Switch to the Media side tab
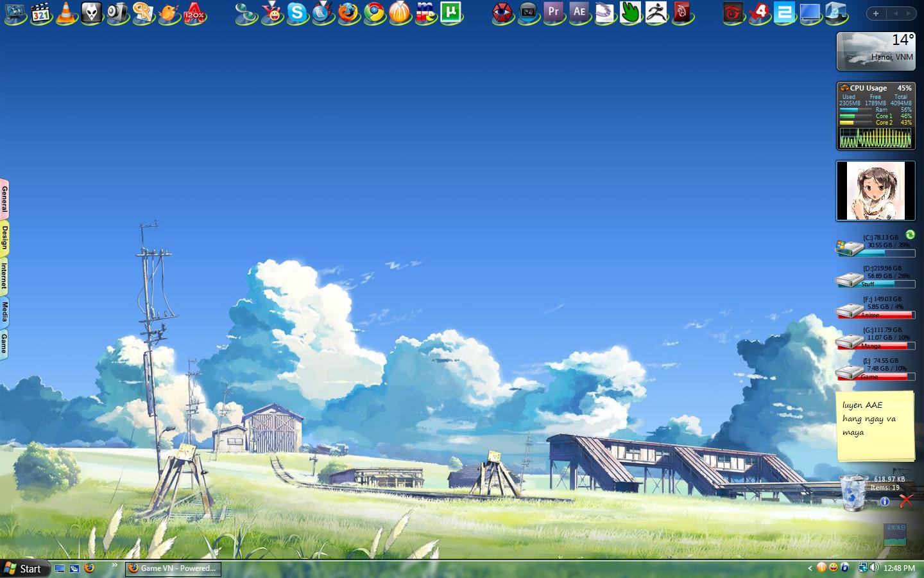 click(4, 312)
